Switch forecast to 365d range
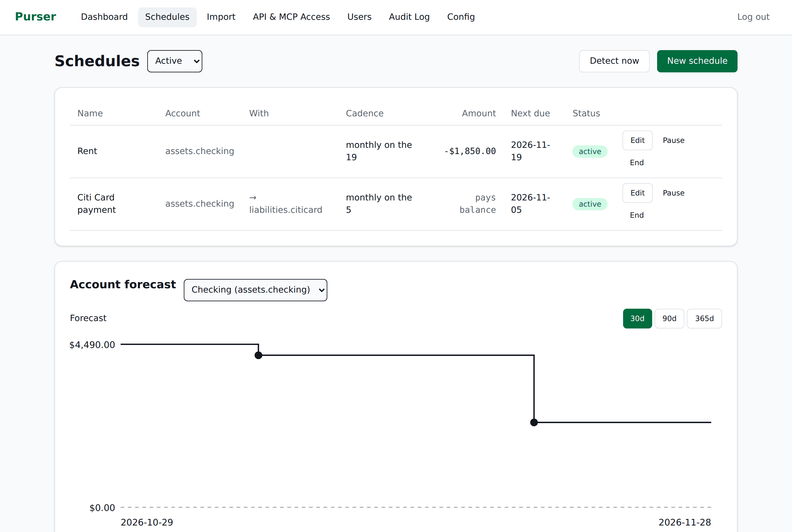 pyautogui.click(x=704, y=318)
